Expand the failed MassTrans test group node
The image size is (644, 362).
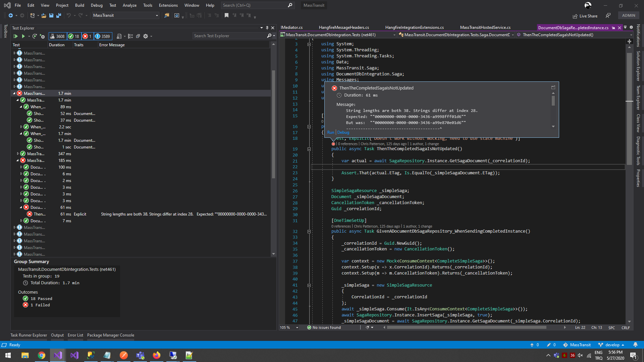(14, 93)
